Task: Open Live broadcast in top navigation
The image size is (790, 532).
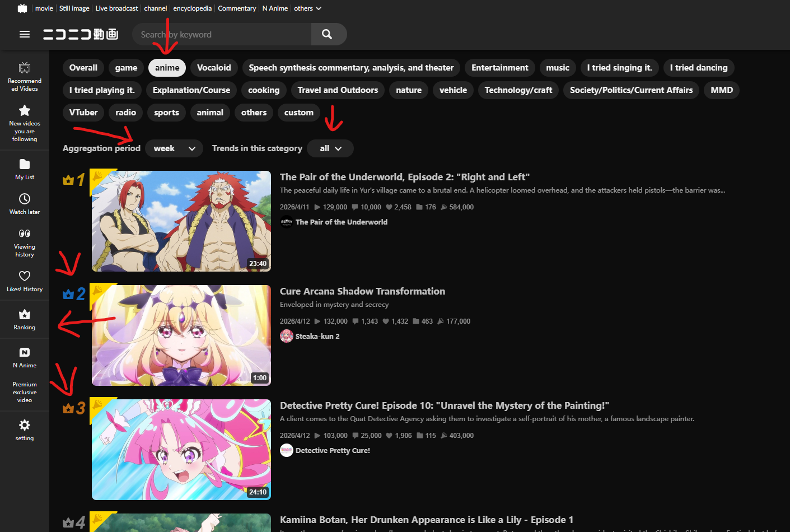Action: tap(117, 8)
